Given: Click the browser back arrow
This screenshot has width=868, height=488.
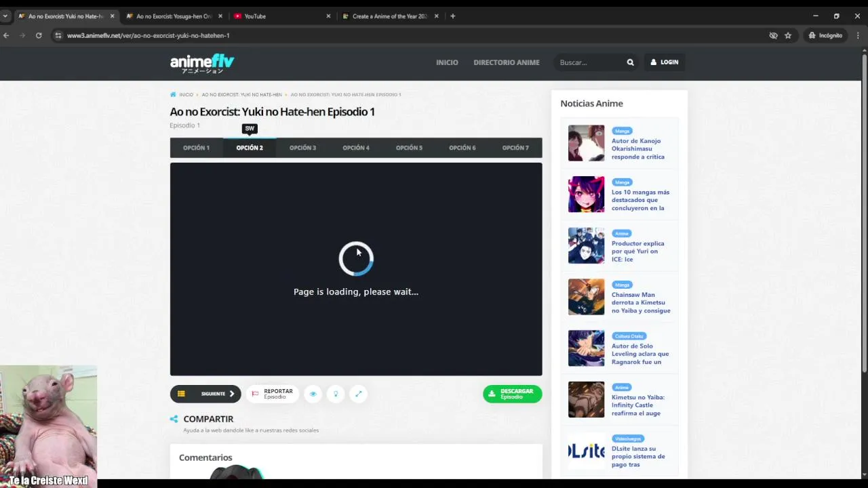Looking at the screenshot, I should pyautogui.click(x=6, y=35).
